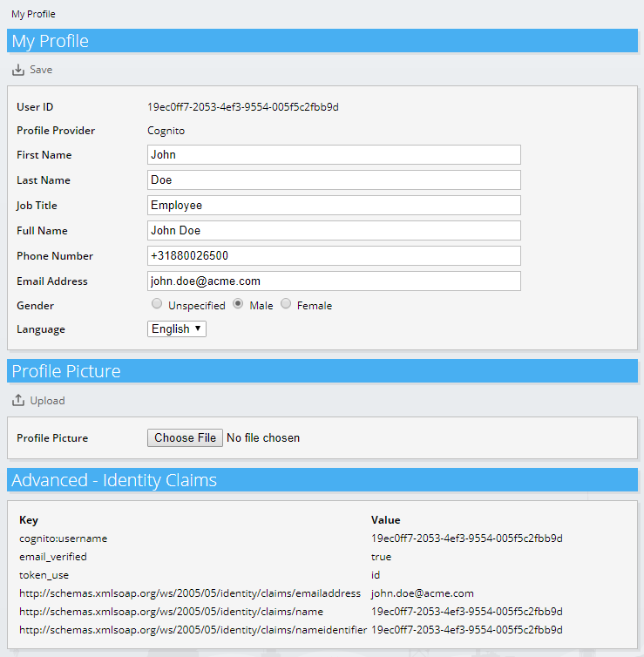This screenshot has width=644, height=657.
Task: Click the id value for token_use
Action: [x=376, y=575]
